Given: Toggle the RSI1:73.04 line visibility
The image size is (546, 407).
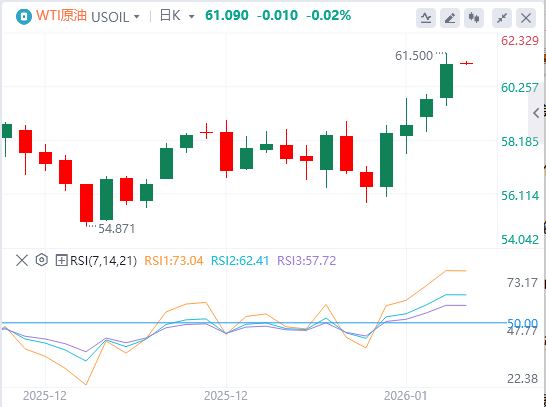Looking at the screenshot, I should pos(174,261).
